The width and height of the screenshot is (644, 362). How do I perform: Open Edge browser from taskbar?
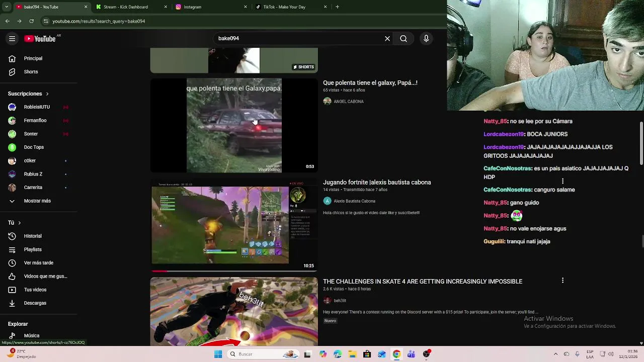[337, 354]
